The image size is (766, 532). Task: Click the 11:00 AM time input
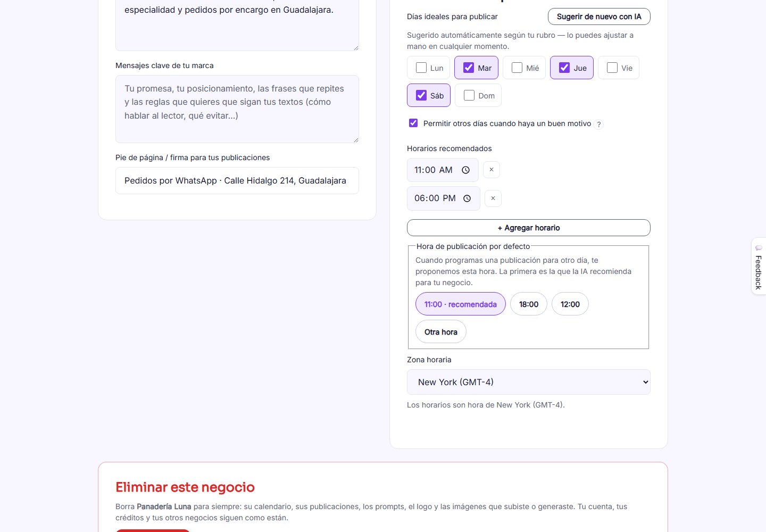click(x=443, y=170)
